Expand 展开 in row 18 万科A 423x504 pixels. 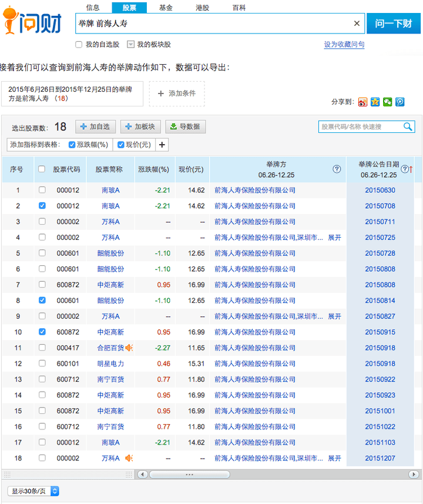pos(334,458)
